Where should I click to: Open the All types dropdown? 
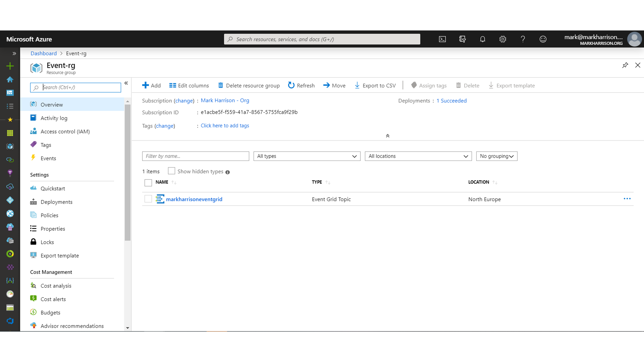pyautogui.click(x=307, y=156)
